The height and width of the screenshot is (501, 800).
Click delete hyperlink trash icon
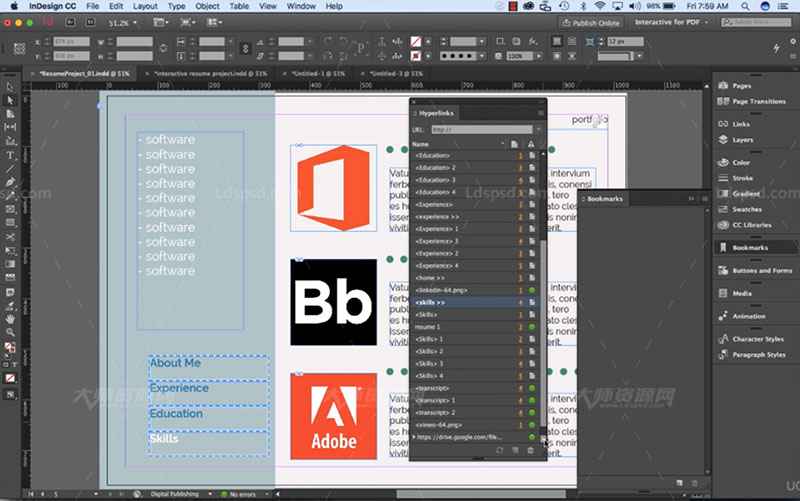(x=531, y=450)
